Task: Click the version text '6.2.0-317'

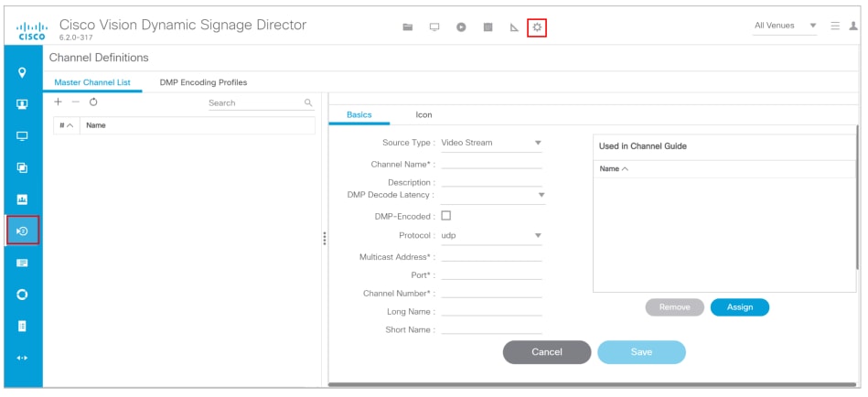Action: click(x=76, y=38)
